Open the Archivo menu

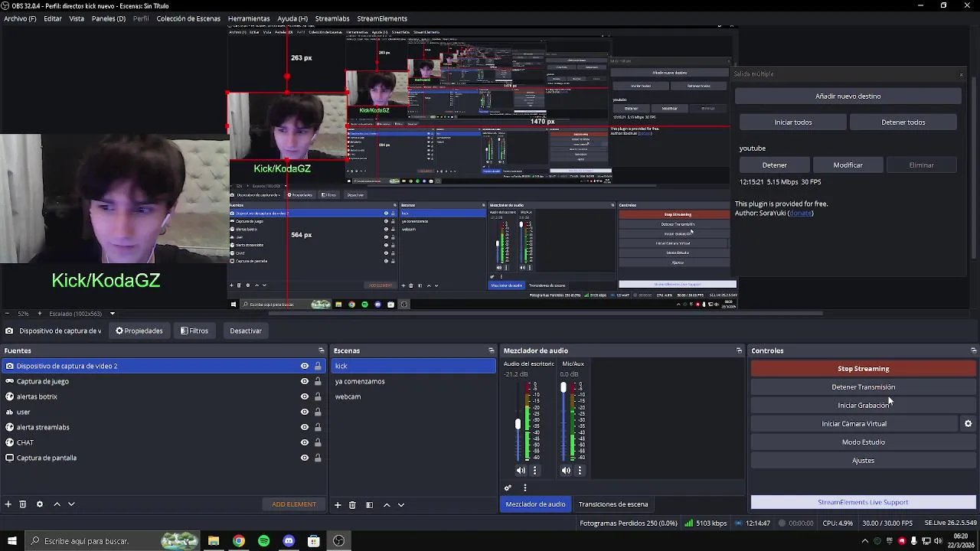pyautogui.click(x=20, y=18)
